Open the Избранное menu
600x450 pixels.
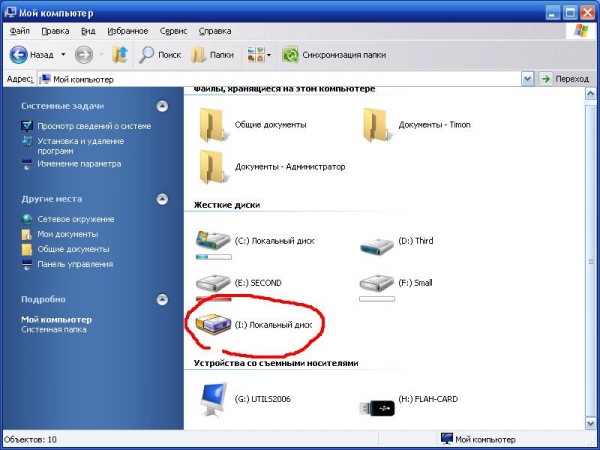pyautogui.click(x=128, y=31)
